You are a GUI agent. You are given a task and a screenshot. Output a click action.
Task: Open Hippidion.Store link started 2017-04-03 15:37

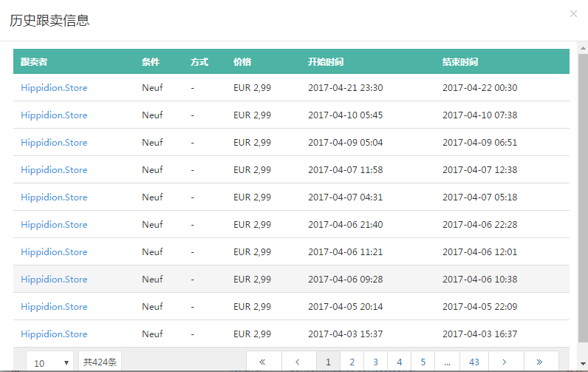coord(54,334)
